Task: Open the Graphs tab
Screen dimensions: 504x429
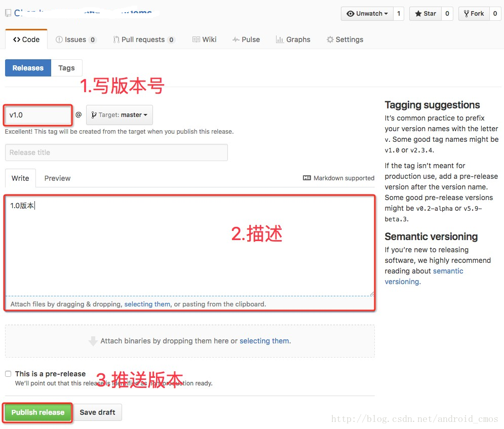Action: click(293, 40)
